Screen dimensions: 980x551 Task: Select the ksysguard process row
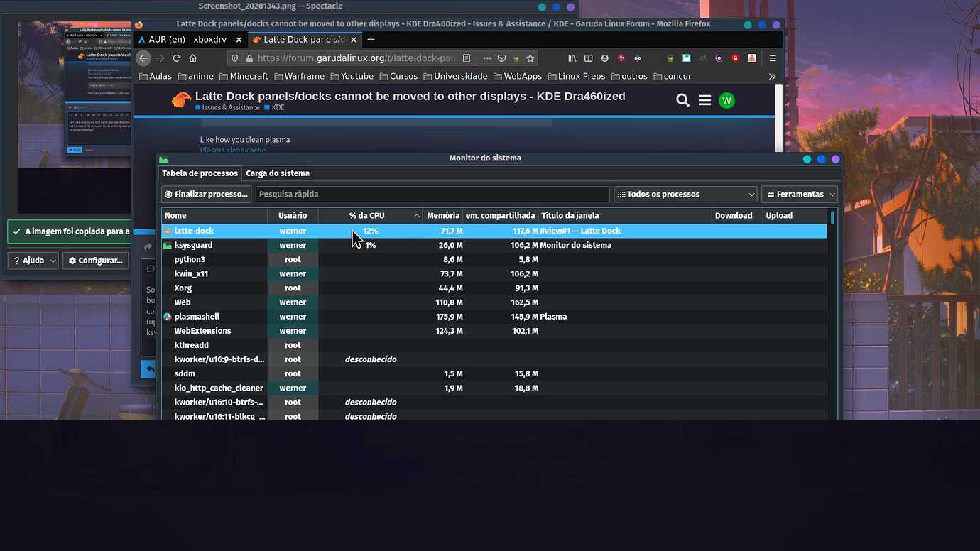(x=494, y=245)
